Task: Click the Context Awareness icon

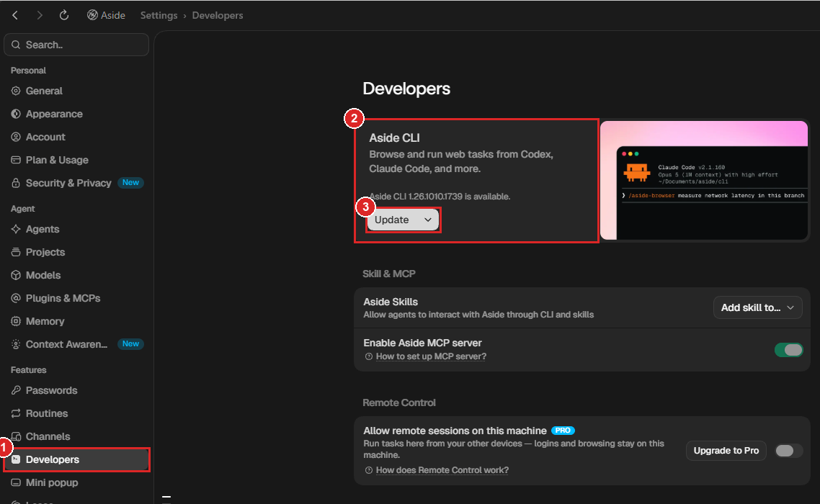Action: pos(16,344)
